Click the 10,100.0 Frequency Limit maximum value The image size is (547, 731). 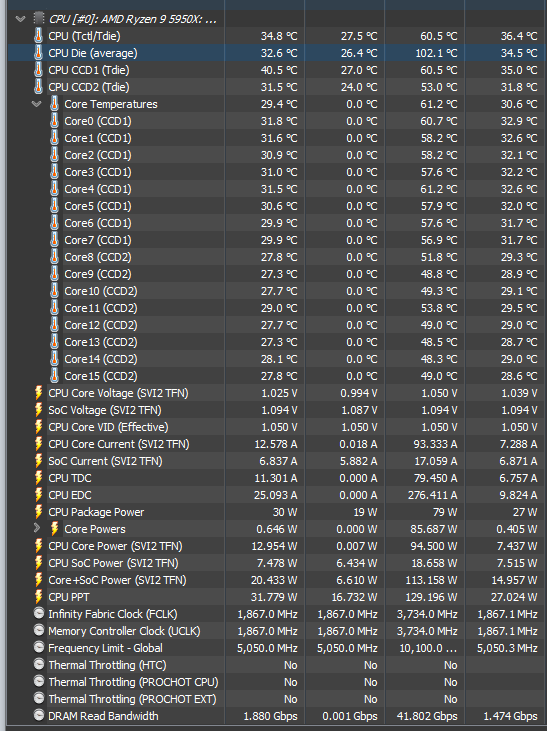pyautogui.click(x=428, y=648)
